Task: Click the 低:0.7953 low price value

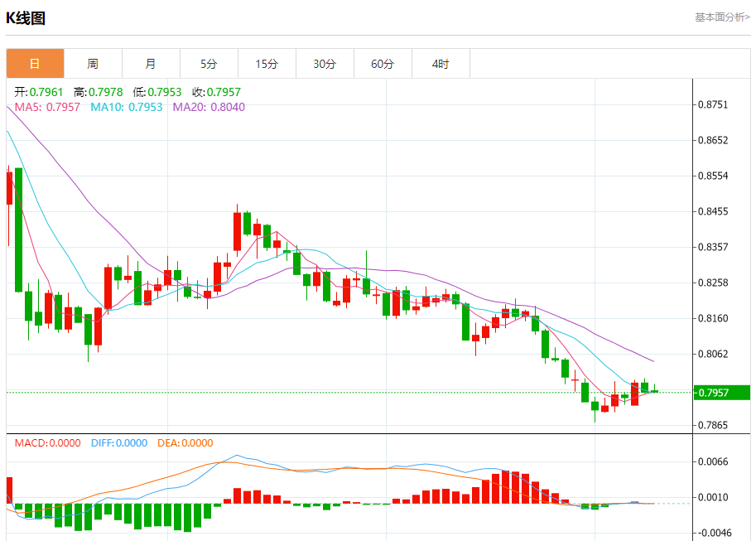Action: (x=157, y=92)
